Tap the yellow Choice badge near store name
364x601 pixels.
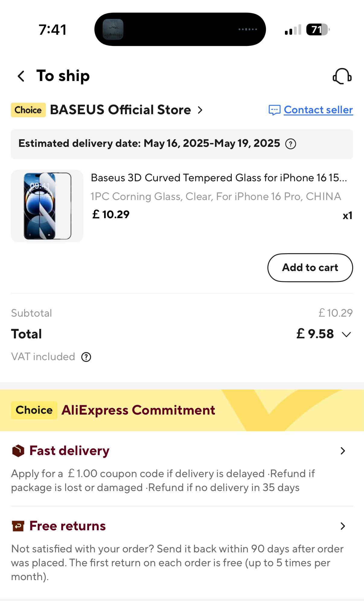[28, 110]
